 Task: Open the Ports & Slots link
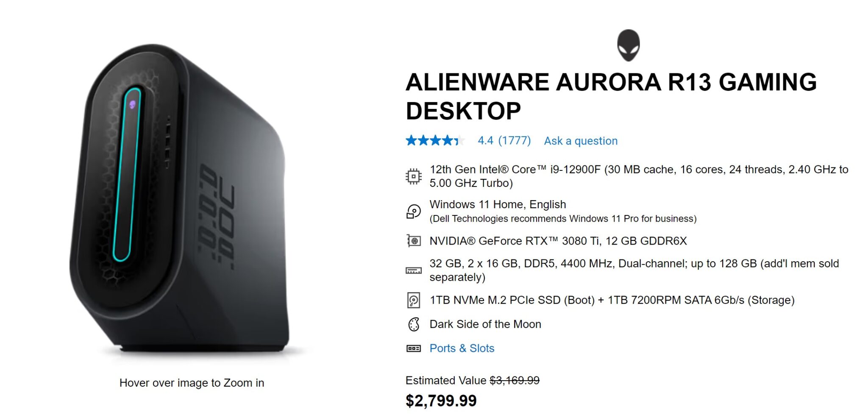[462, 348]
